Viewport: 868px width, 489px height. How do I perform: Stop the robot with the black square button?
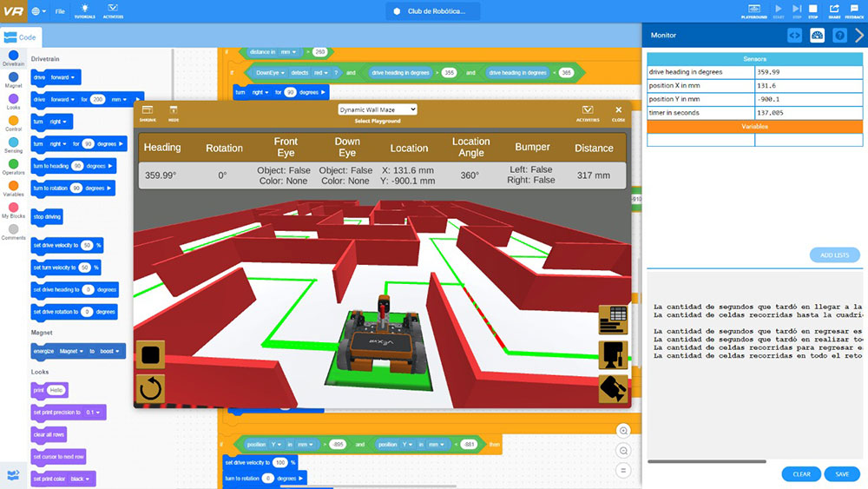(x=150, y=355)
